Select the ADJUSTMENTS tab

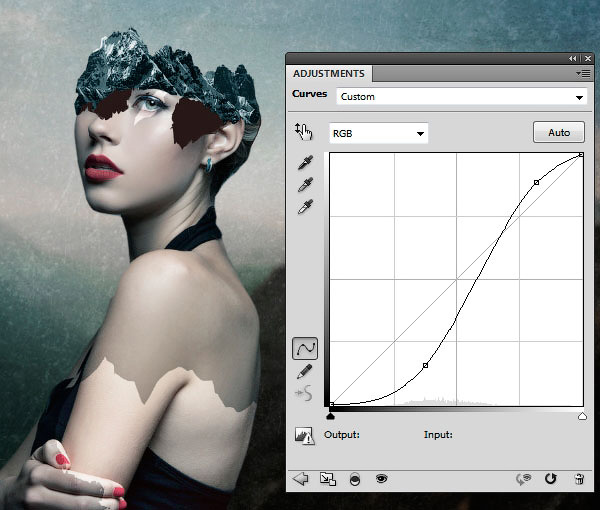tap(329, 73)
